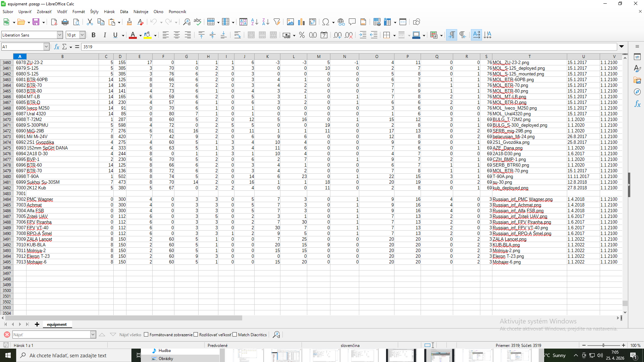Image resolution: width=644 pixels, height=362 pixels.
Task: Open the Insert Chart tool
Action: pos(301,22)
